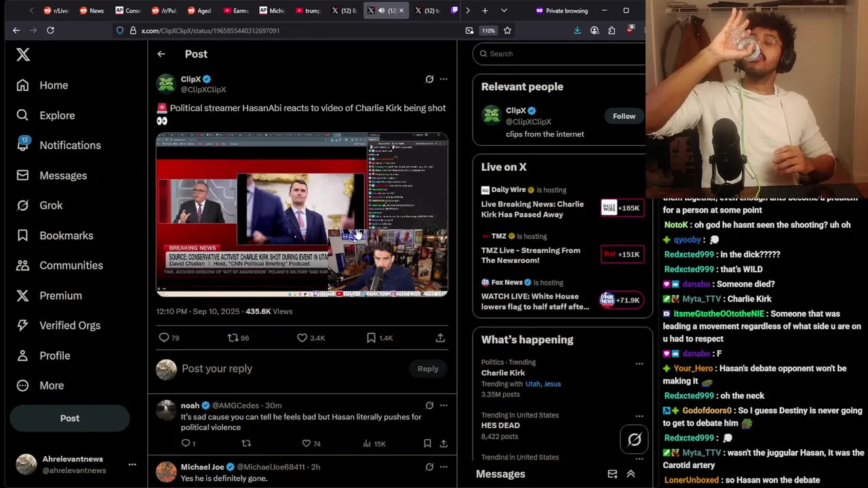Compose new message in Messages drawer
The height and width of the screenshot is (488, 868).
click(x=612, y=474)
